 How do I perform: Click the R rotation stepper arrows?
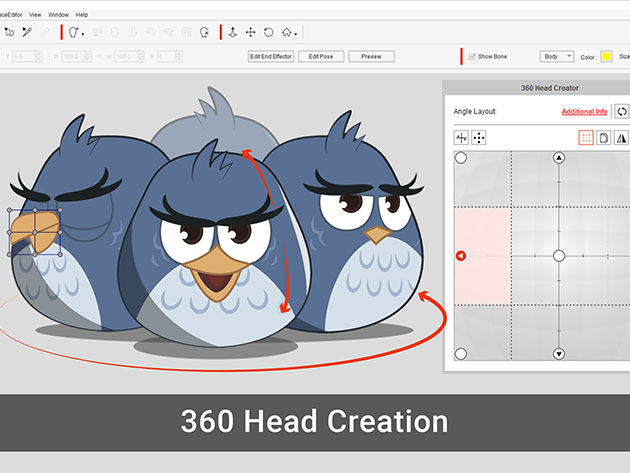(179, 56)
